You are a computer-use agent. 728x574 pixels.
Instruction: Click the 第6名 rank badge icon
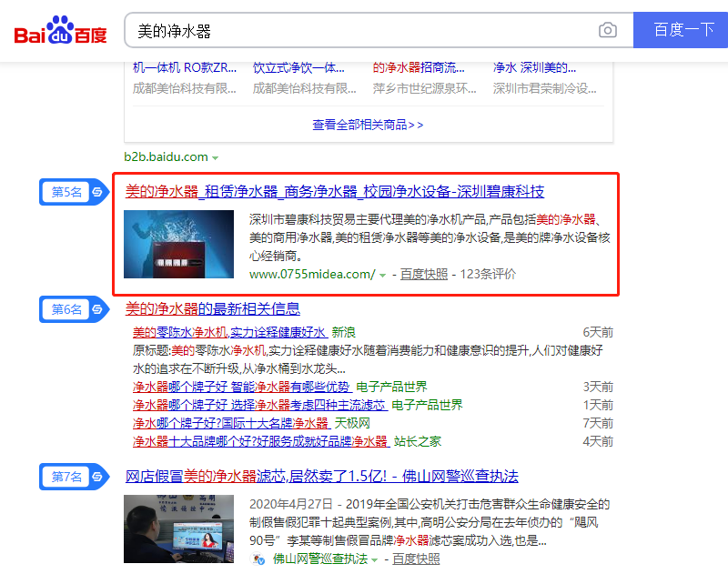75,309
